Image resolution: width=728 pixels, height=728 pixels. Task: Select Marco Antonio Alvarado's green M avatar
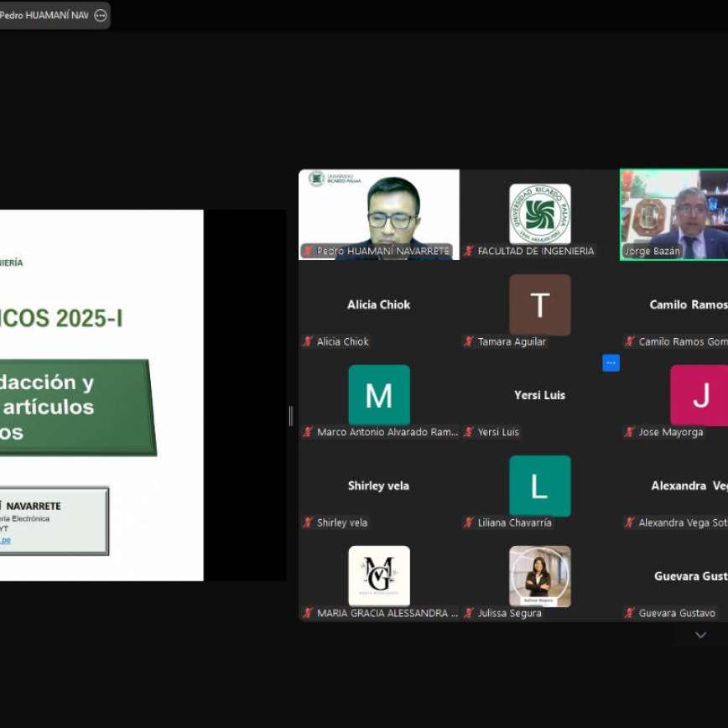point(379,395)
